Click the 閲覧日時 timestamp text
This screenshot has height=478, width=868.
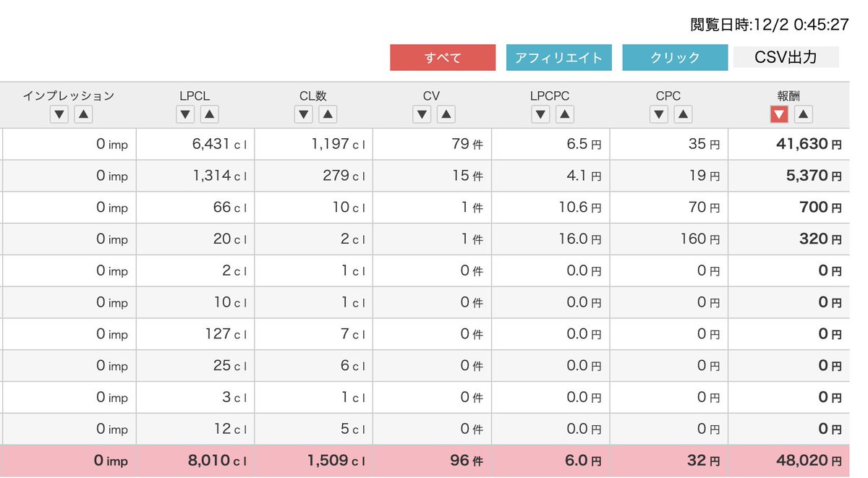(x=770, y=25)
